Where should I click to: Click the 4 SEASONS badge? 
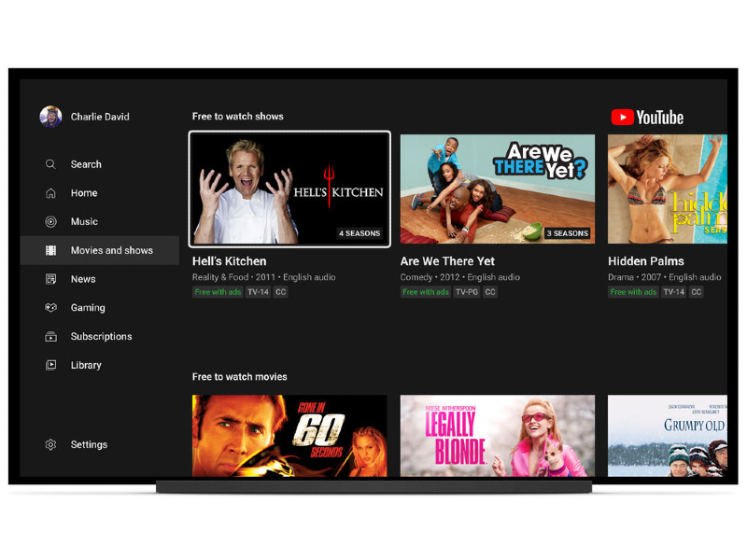click(x=359, y=233)
